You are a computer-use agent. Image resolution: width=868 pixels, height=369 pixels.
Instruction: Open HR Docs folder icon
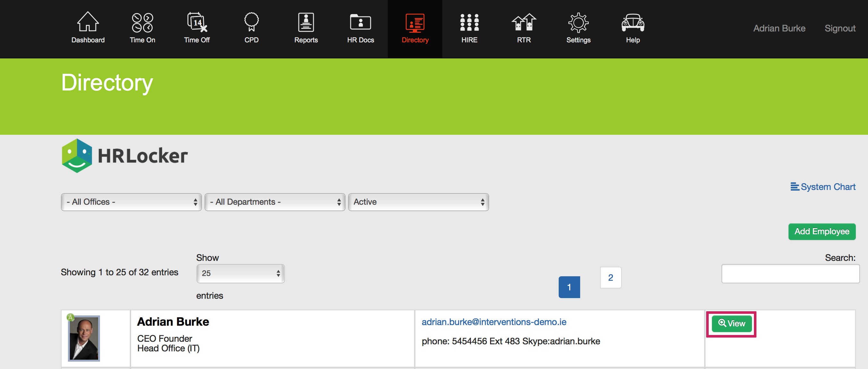[361, 22]
